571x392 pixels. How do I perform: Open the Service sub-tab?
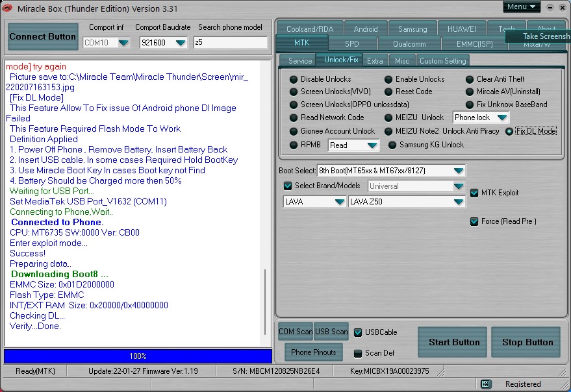(300, 61)
